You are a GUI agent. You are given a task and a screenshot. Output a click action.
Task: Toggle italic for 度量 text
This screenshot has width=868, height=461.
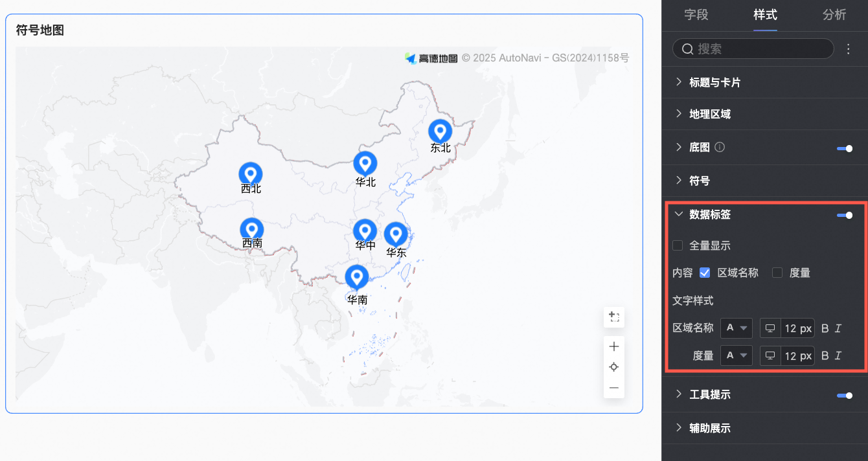[838, 355]
